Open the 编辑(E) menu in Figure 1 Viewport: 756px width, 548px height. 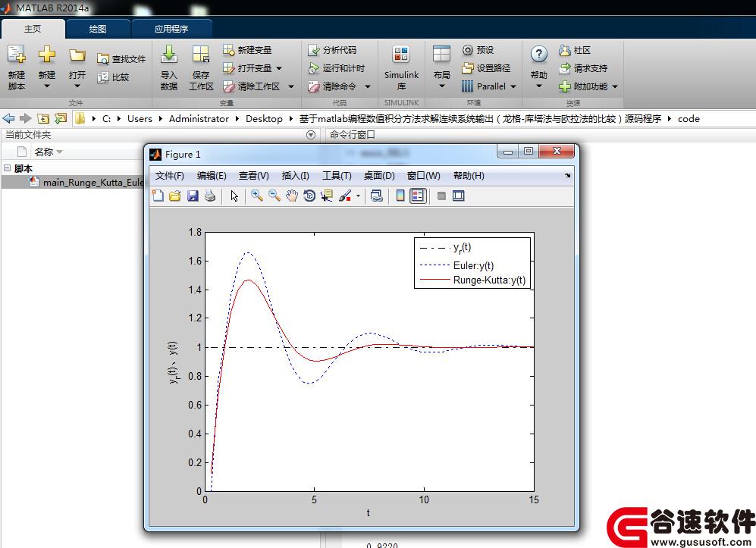(212, 175)
